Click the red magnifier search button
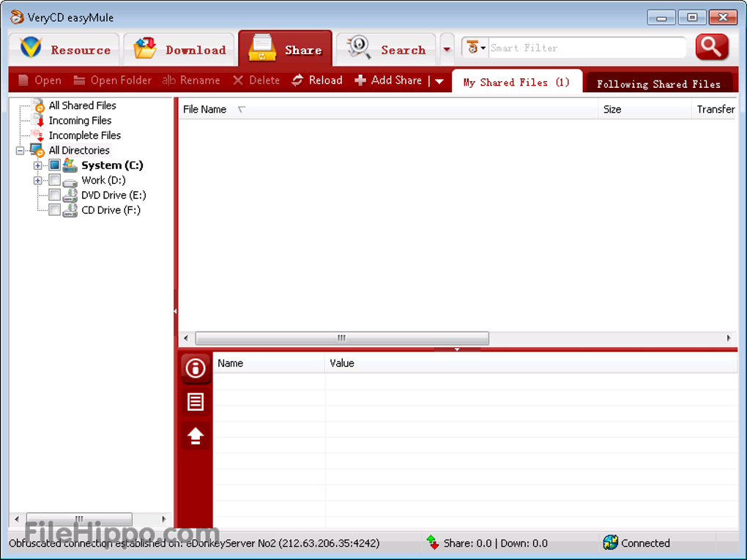Image resolution: width=747 pixels, height=560 pixels. 712,47
